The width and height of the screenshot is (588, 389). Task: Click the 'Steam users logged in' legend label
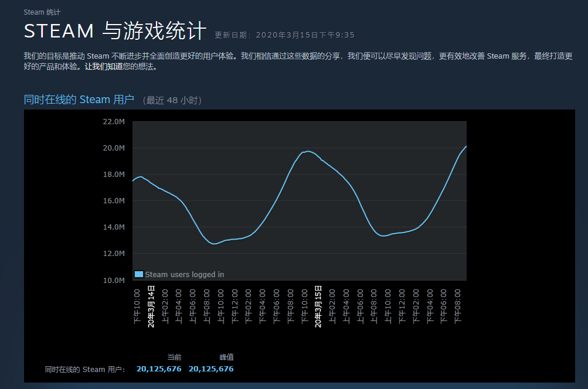point(185,274)
